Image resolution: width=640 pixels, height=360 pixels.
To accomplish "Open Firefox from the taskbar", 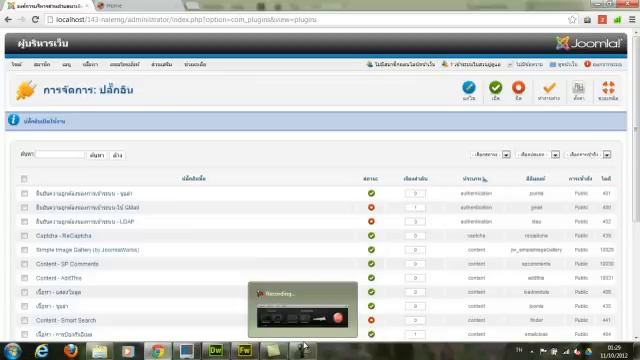I will click(x=71, y=351).
